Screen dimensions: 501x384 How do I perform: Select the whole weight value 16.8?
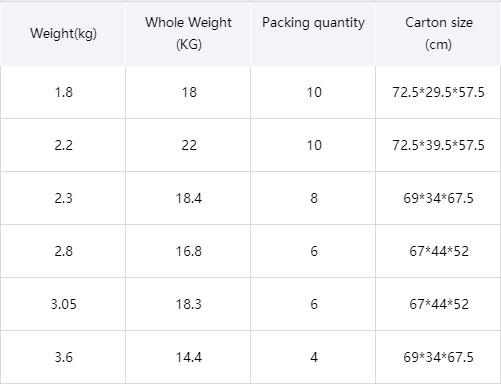188,251
